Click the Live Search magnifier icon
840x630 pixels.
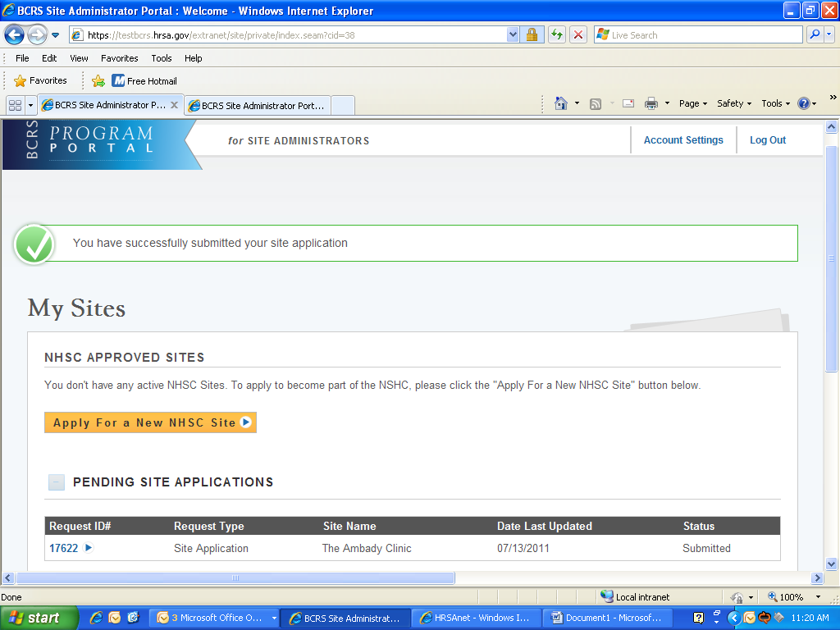pos(815,35)
